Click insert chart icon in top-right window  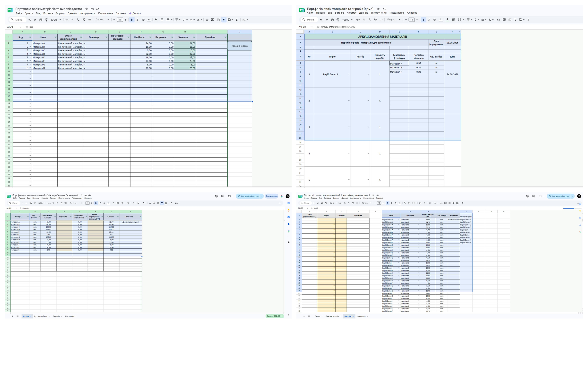coord(510,20)
